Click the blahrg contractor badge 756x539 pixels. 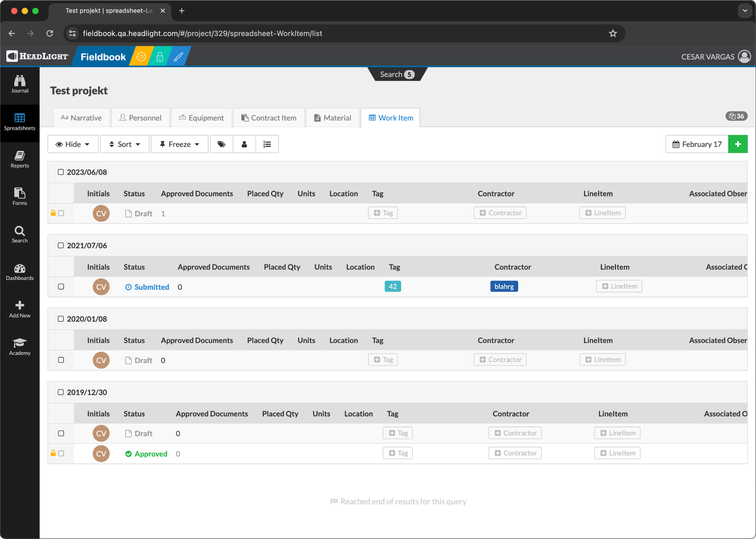click(504, 287)
